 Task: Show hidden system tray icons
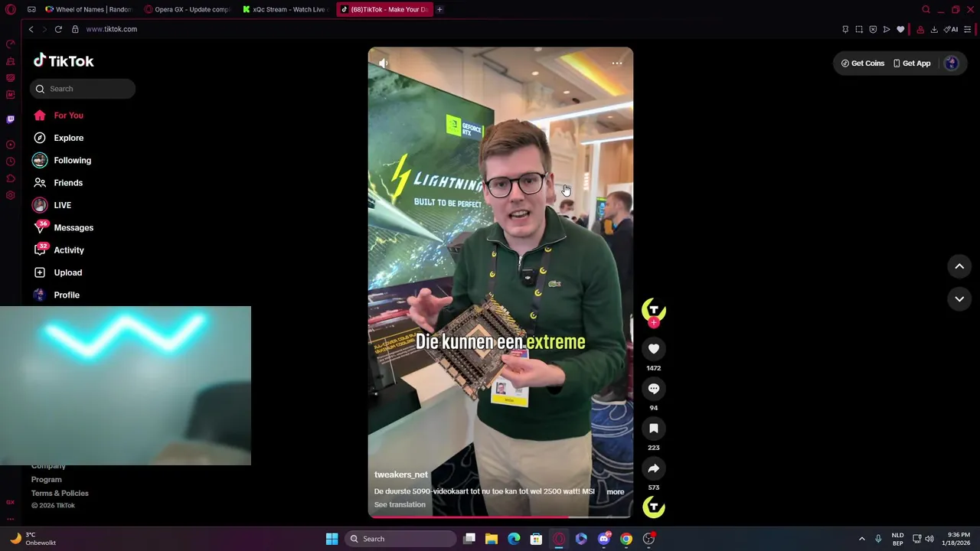coord(861,539)
